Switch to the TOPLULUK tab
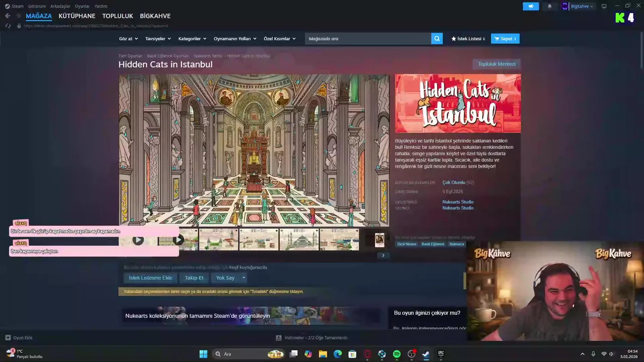This screenshot has height=362, width=644. [x=118, y=16]
